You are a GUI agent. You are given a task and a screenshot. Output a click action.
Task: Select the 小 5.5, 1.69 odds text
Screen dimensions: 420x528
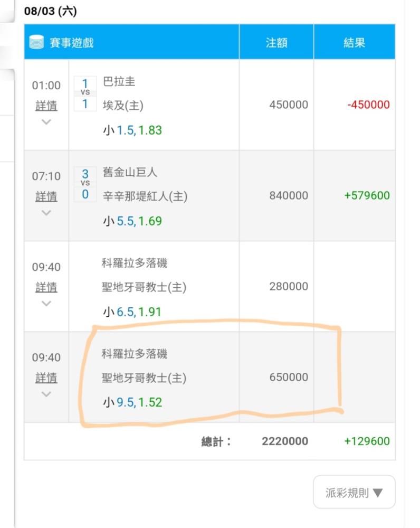(x=132, y=221)
